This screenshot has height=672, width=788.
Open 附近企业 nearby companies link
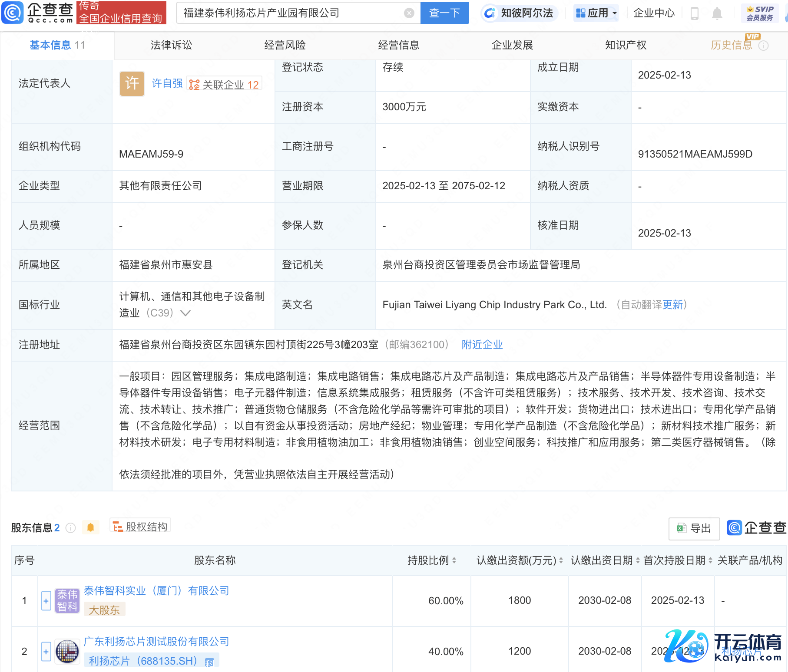tap(482, 345)
